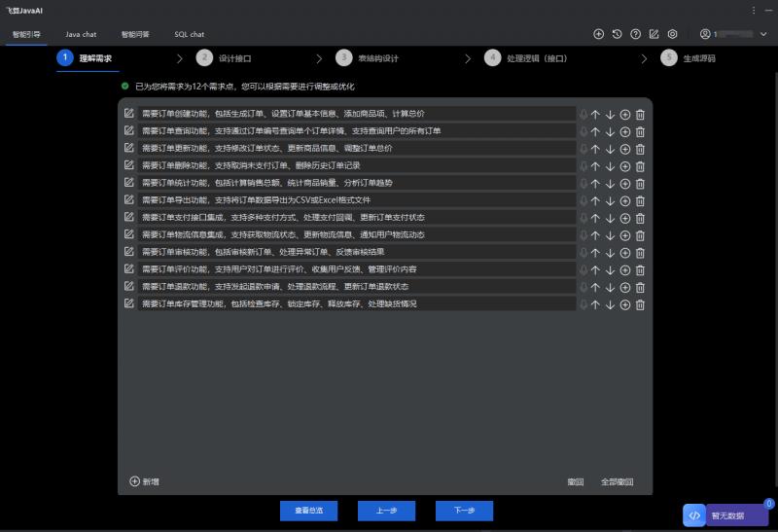The image size is (778, 532).
Task: Click the 下一步 button
Action: point(464,511)
